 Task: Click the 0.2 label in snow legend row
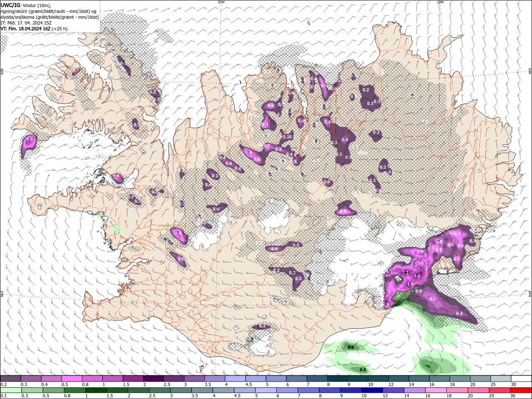3,385
